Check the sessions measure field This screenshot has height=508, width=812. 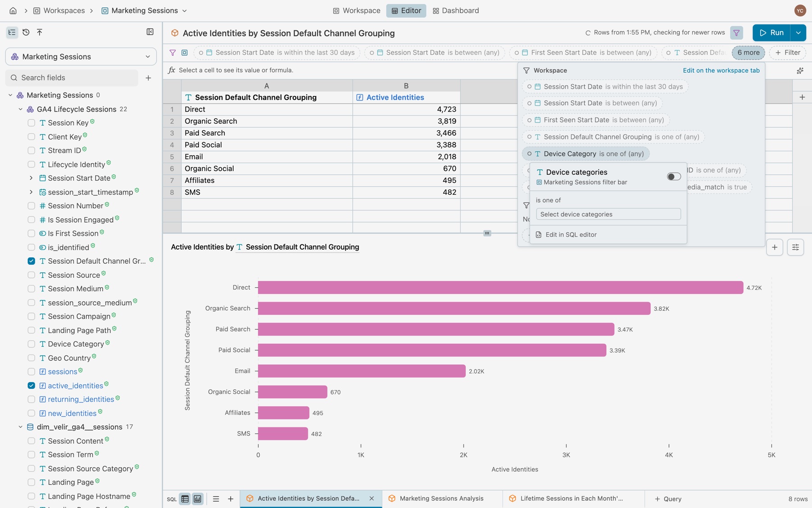[x=31, y=372]
